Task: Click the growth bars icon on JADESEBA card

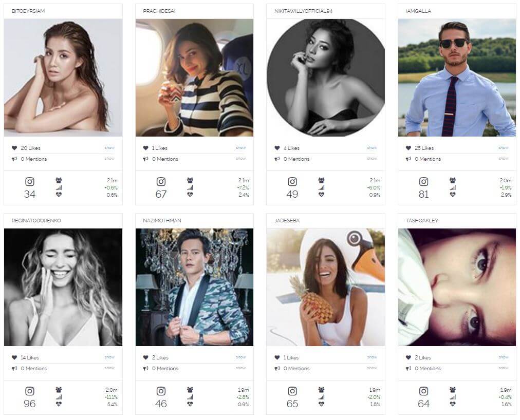Action: click(321, 397)
